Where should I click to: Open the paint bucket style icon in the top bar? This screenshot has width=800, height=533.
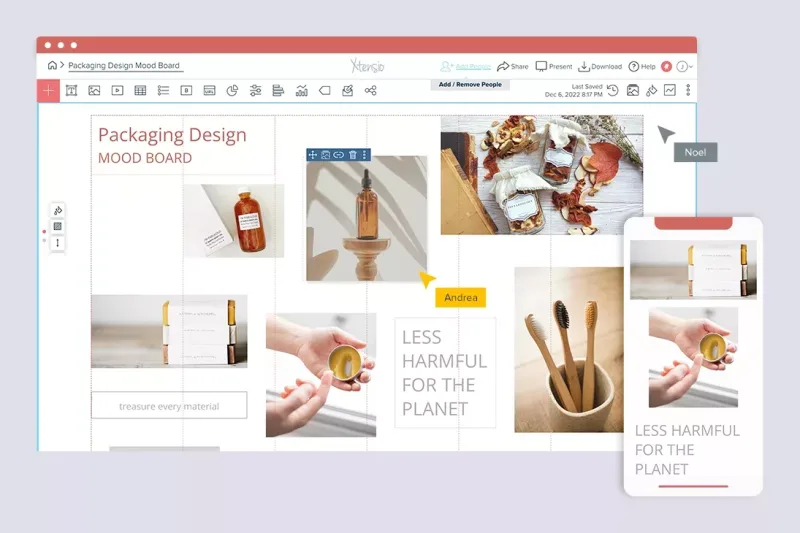651,90
